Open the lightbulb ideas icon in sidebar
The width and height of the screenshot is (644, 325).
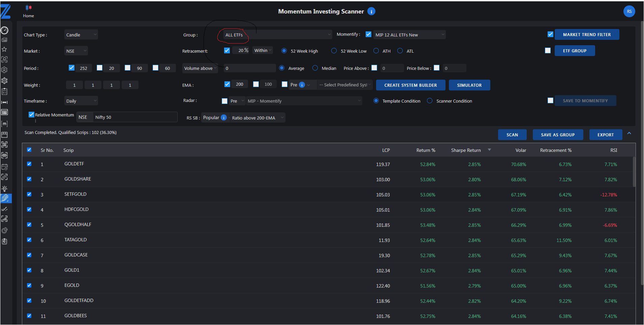click(4, 188)
